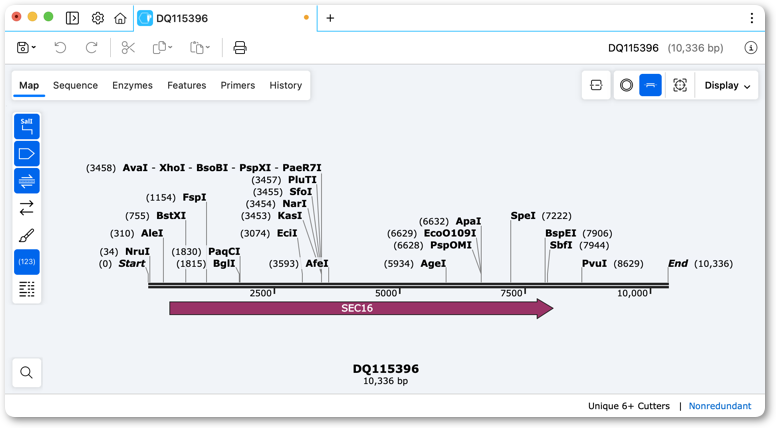This screenshot has width=776, height=428.
Task: Click the show translations arrows icon
Action: click(x=27, y=208)
